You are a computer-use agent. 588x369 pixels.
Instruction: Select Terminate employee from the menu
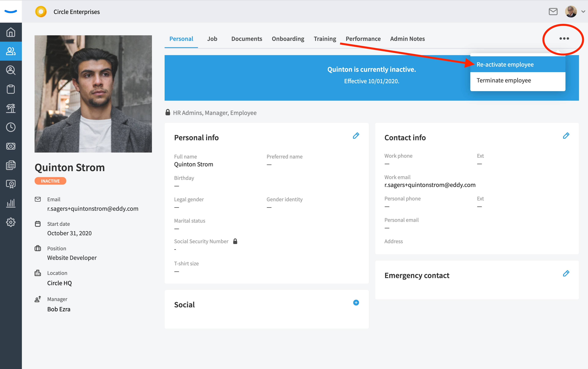click(518, 80)
